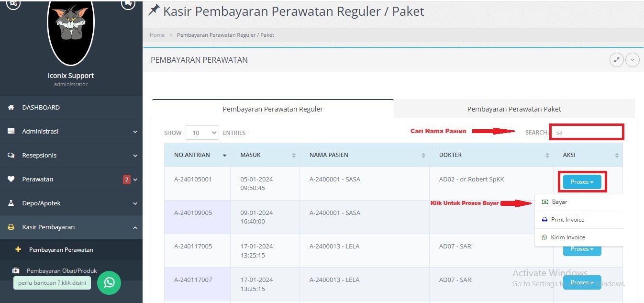Click the patient name search field
The width and height of the screenshot is (644, 303).
tap(587, 132)
